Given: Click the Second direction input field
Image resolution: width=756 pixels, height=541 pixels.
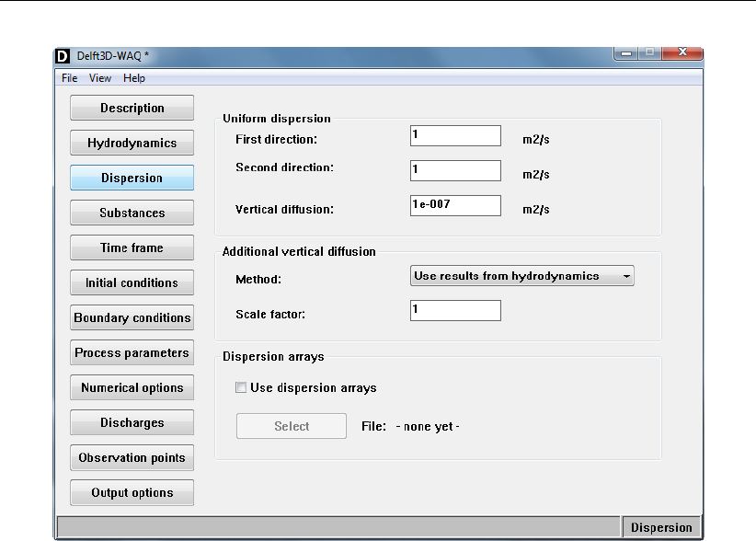Looking at the screenshot, I should pyautogui.click(x=455, y=171).
